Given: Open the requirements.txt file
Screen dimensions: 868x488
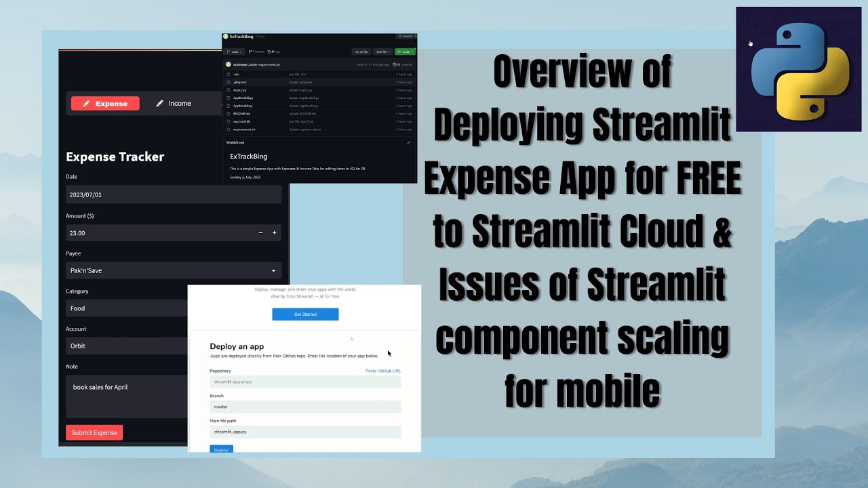Looking at the screenshot, I should [244, 129].
